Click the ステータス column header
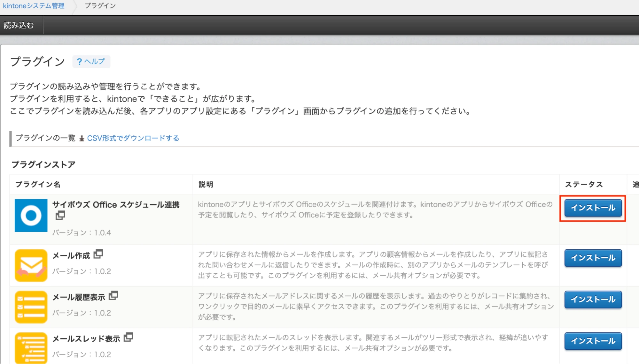 tap(584, 184)
